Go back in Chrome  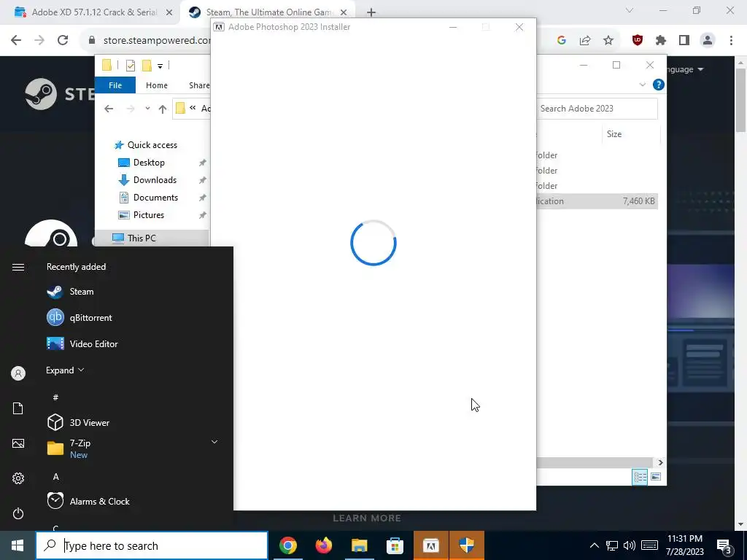(x=16, y=41)
